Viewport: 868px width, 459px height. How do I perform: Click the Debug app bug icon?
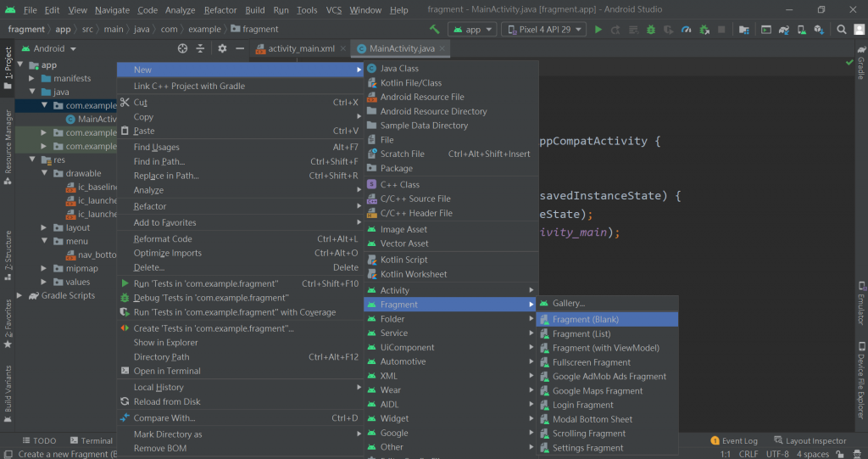650,29
